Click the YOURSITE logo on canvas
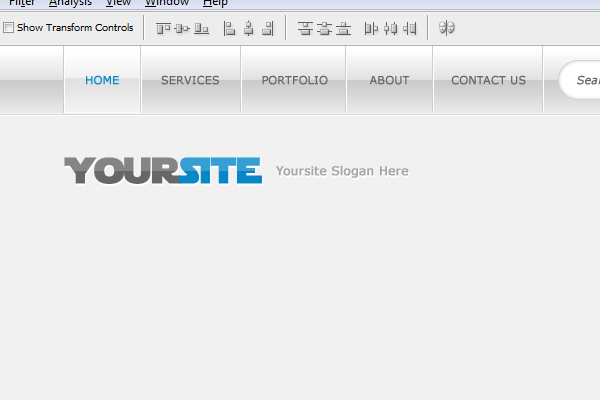The image size is (600, 400). [x=163, y=171]
